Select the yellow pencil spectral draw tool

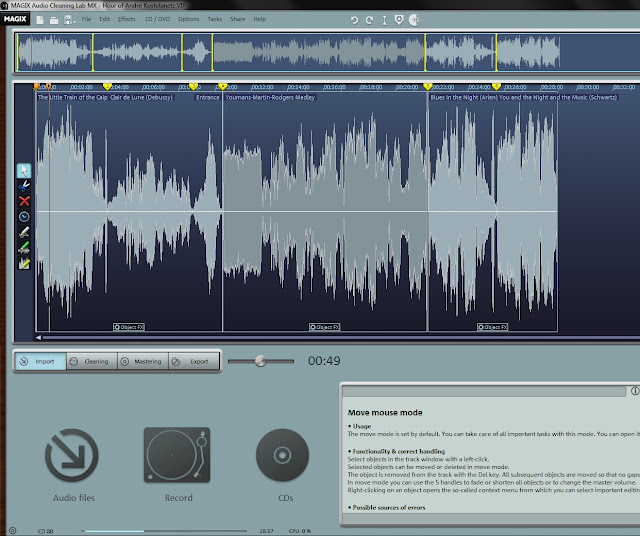(24, 263)
